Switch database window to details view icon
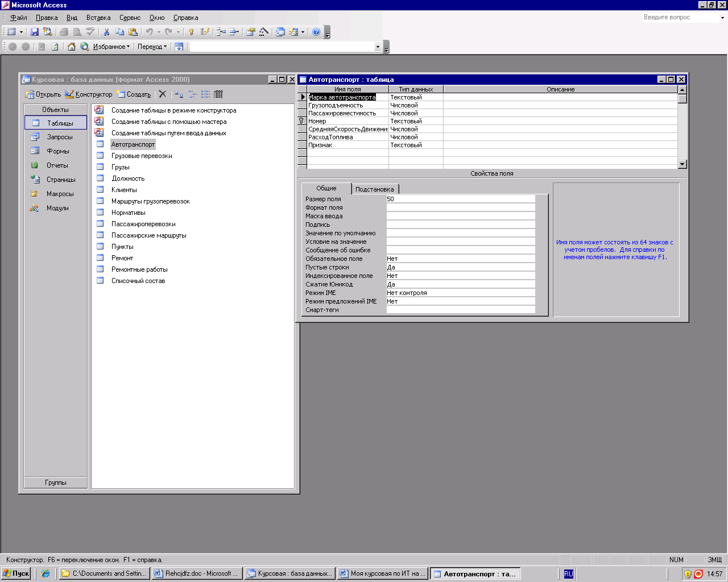This screenshot has height=582, width=728. pos(218,94)
